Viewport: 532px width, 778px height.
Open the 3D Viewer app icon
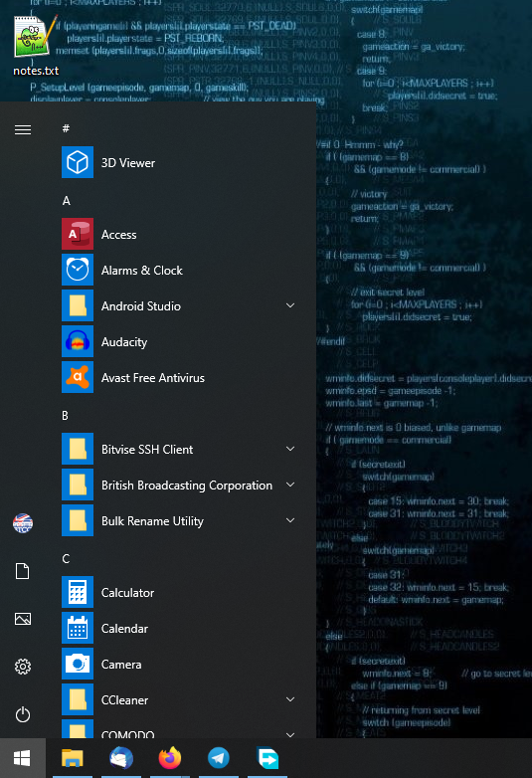coord(78,162)
